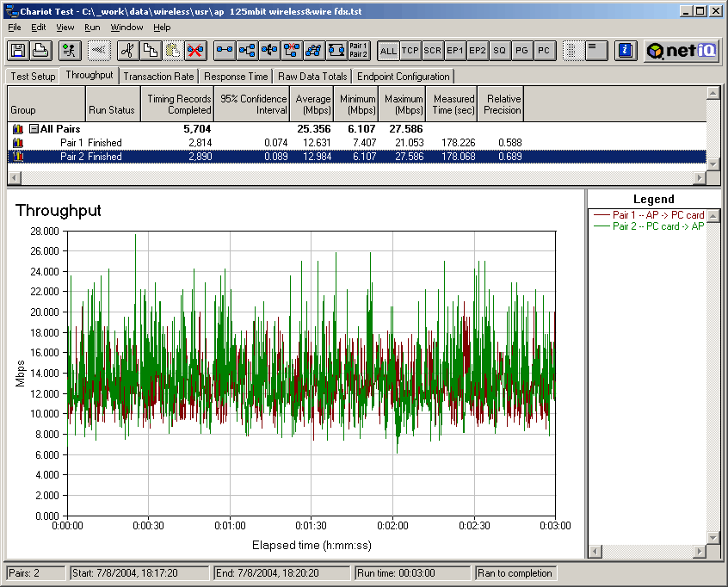Click the Cut (scissors) toolbar icon
The height and width of the screenshot is (587, 728).
tap(126, 51)
